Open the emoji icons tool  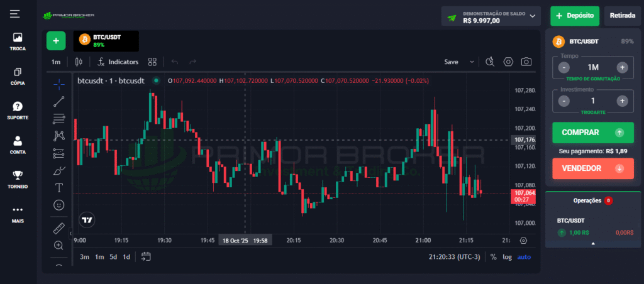pos(59,205)
